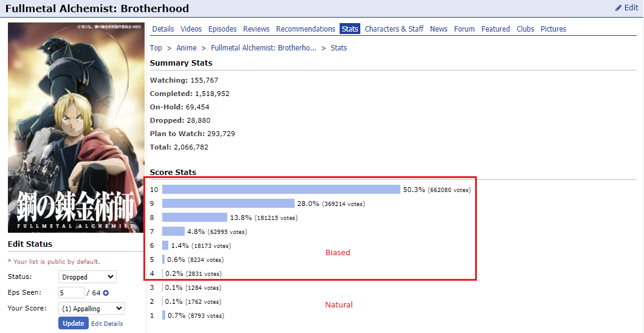Screen dimensions: 644x333
Task: Click the 'Watching: 155,767' stat line
Action: [x=184, y=80]
